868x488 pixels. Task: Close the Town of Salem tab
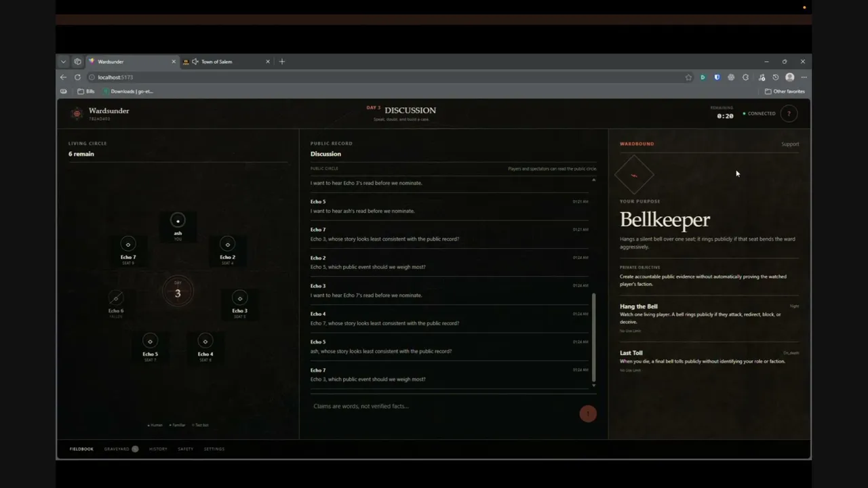[x=267, y=62]
